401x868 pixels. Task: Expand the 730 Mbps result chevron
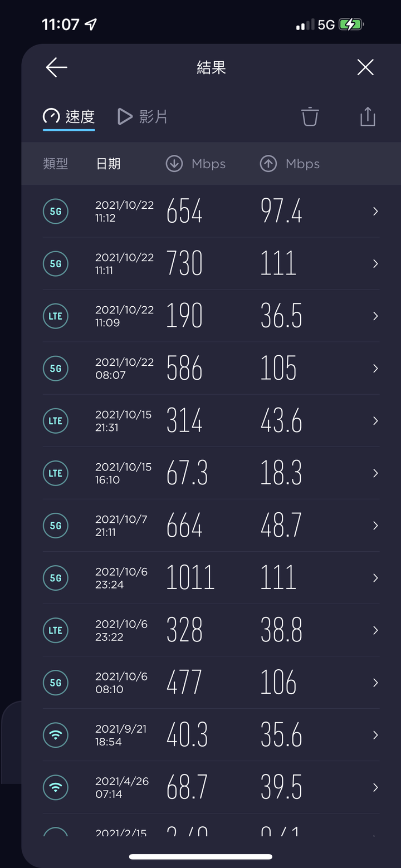click(x=375, y=264)
